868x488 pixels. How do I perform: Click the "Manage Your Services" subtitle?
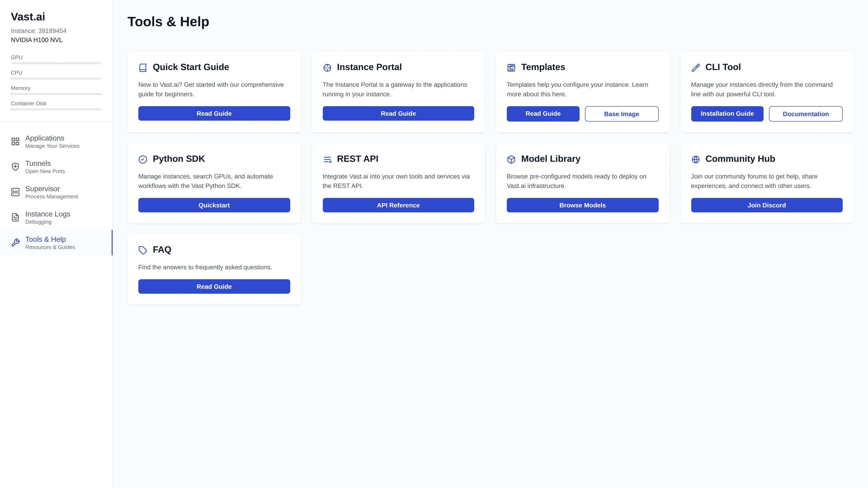coord(52,146)
